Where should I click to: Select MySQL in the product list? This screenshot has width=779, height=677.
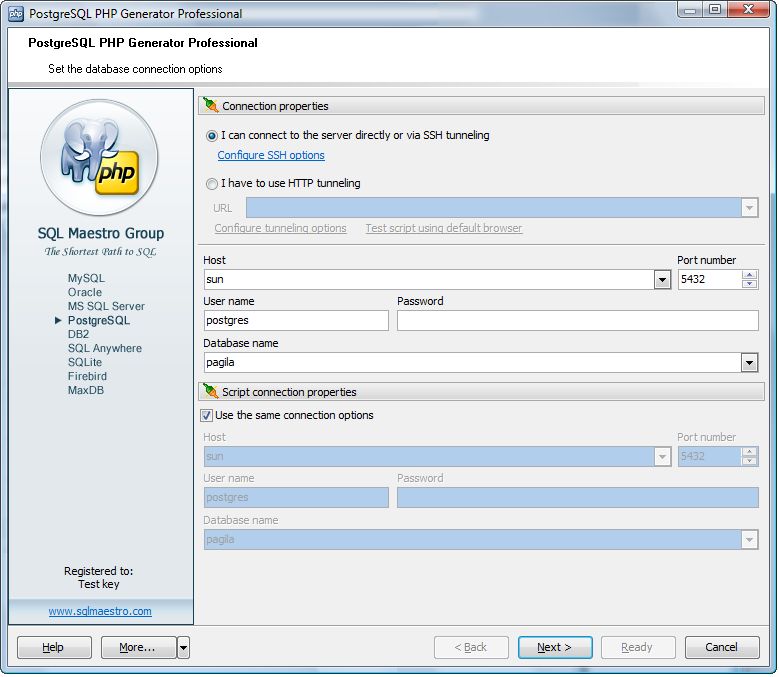[86, 278]
